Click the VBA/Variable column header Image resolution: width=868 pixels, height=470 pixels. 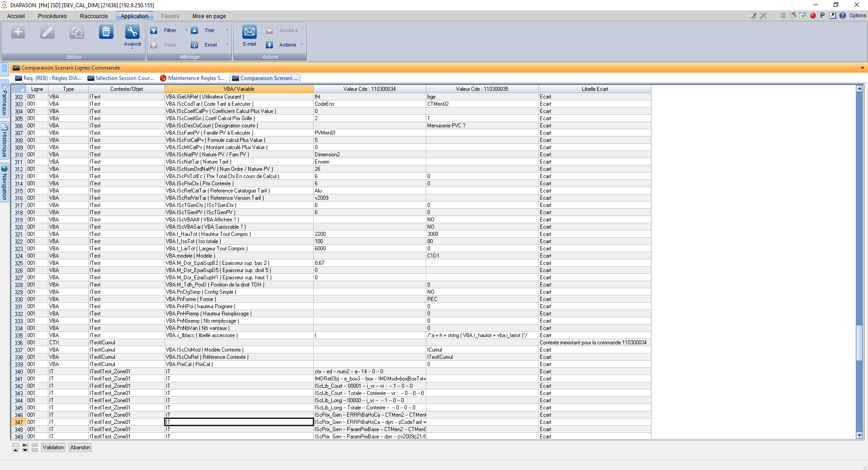click(x=239, y=89)
